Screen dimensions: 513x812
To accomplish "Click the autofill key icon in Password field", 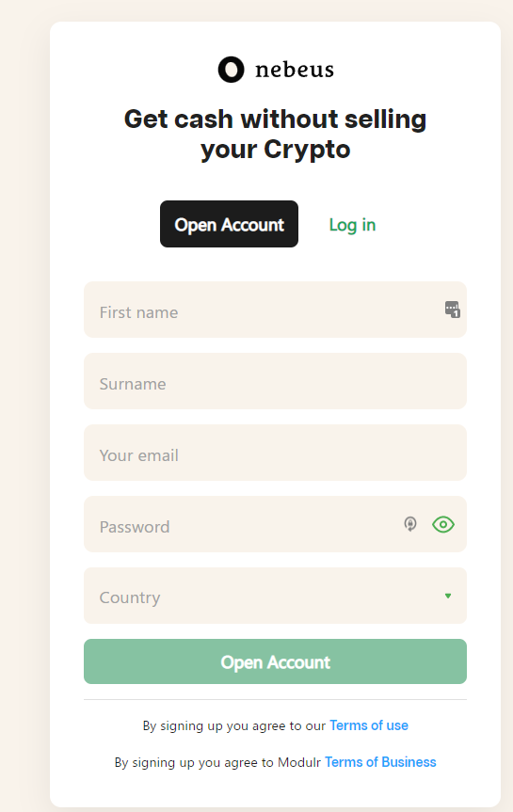I will (409, 524).
